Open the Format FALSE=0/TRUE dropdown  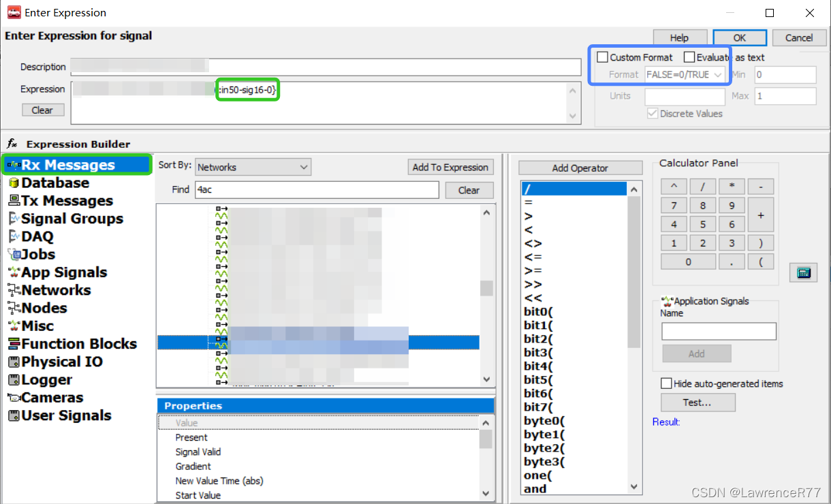tap(686, 74)
